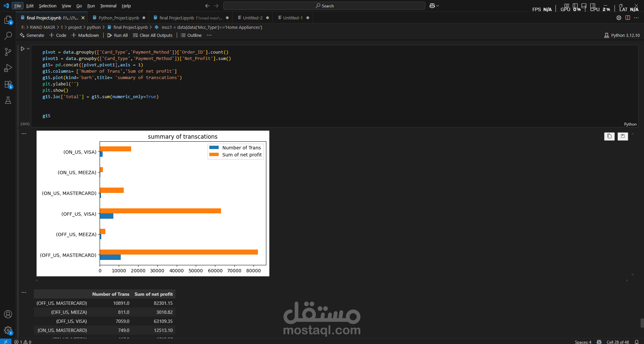644x344 pixels.
Task: Switch to the Untitled-1 tab
Action: point(293,18)
